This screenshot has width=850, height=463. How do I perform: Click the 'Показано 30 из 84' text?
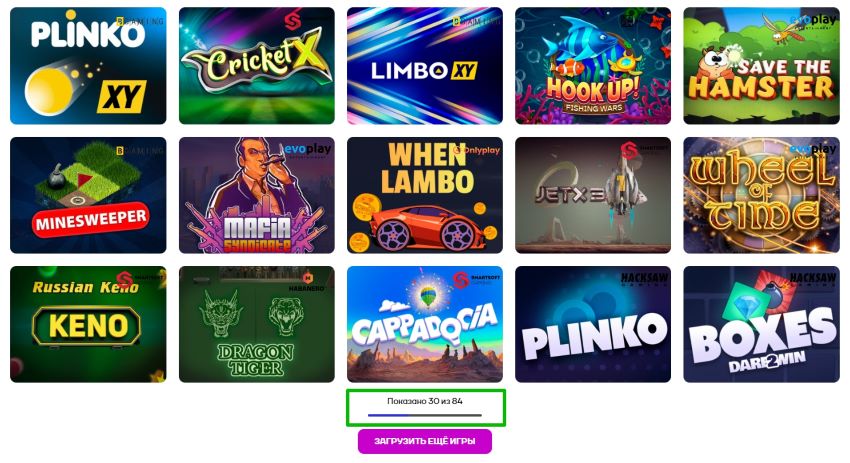tap(425, 401)
